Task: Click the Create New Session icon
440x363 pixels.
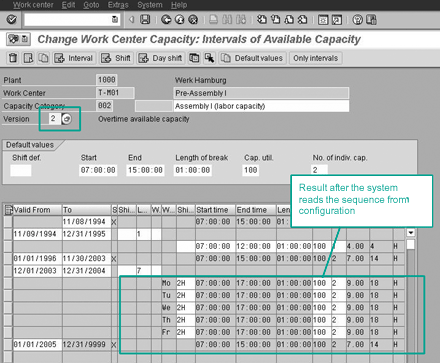Action: [323, 20]
